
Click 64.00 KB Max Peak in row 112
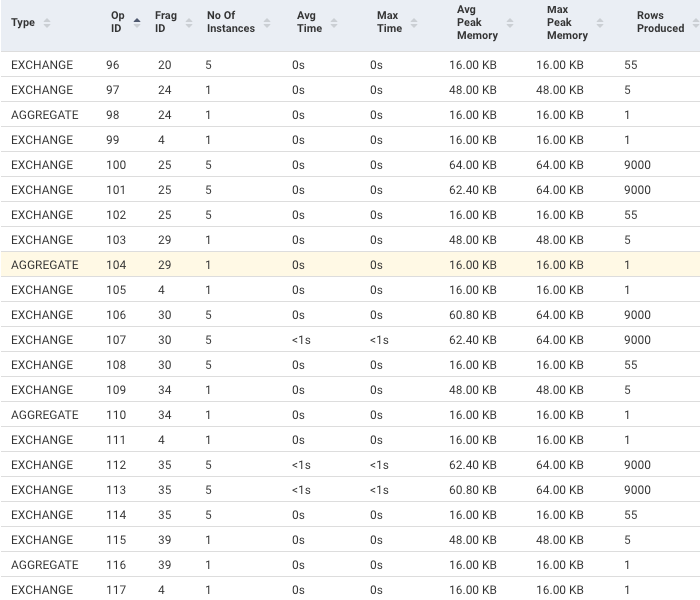[560, 465]
